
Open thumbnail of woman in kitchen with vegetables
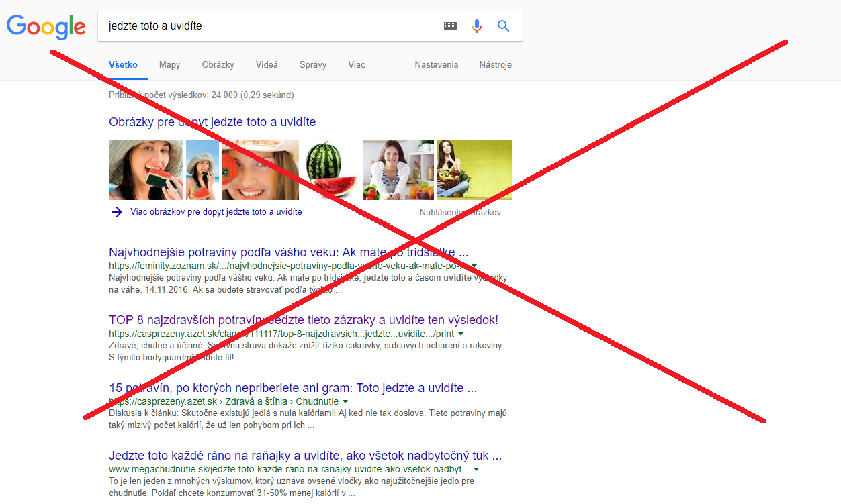coord(398,170)
